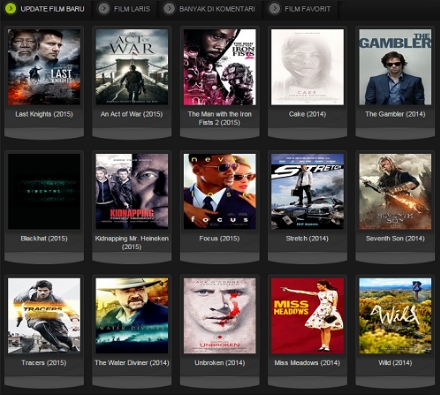Open The Water Diviner poster

point(132,316)
